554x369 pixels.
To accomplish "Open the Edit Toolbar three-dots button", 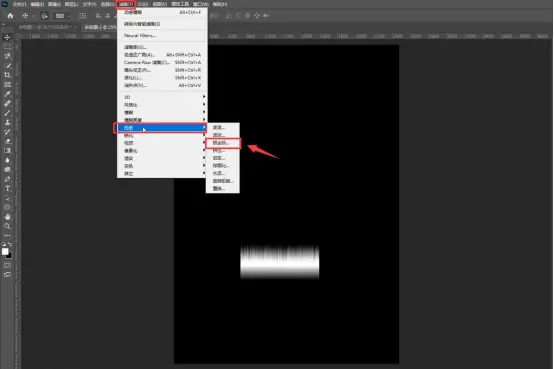I will [7, 235].
